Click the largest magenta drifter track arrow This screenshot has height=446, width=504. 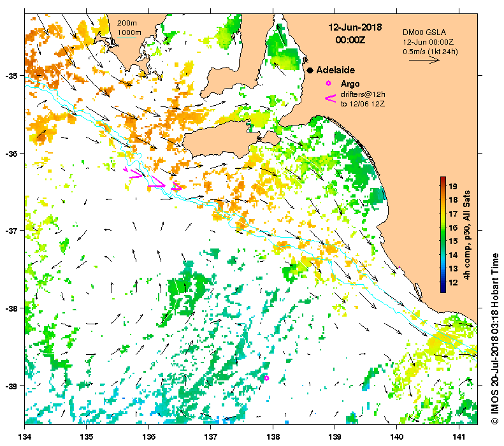point(157,182)
